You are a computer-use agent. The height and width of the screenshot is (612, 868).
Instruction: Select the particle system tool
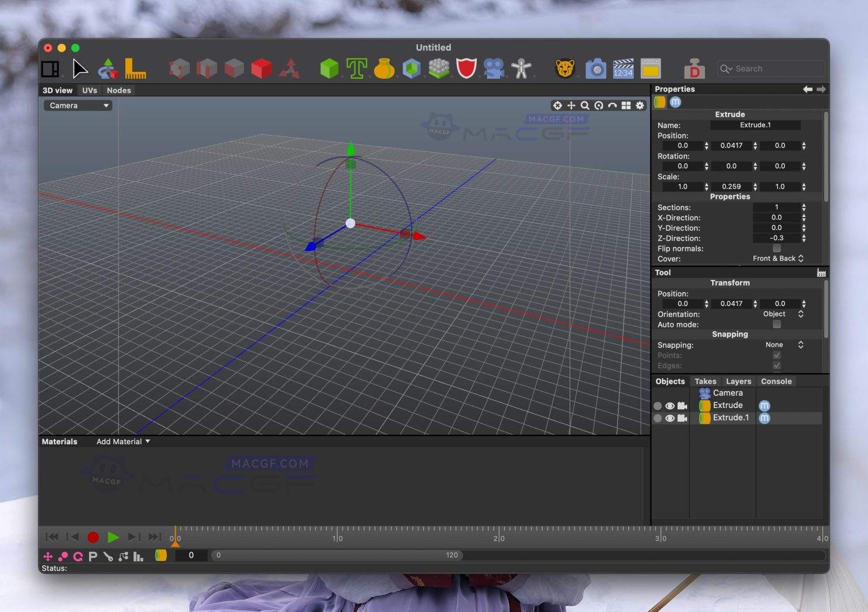(x=438, y=68)
